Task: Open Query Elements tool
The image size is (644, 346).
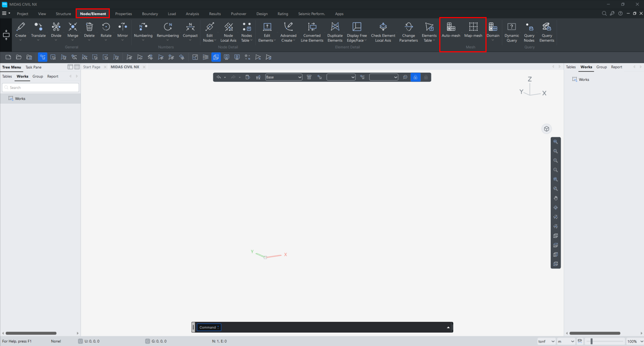Action: [x=547, y=32]
